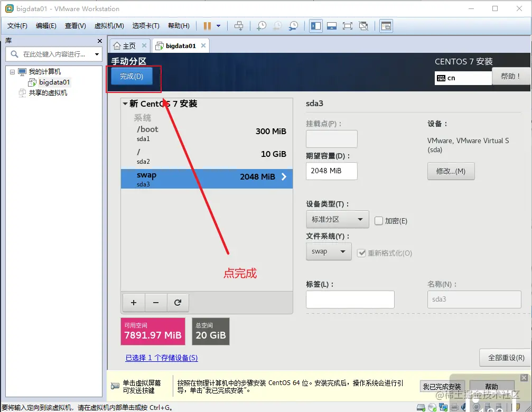Enter full screen mode from the toolbar
Image resolution: width=532 pixels, height=412 pixels.
point(348,25)
